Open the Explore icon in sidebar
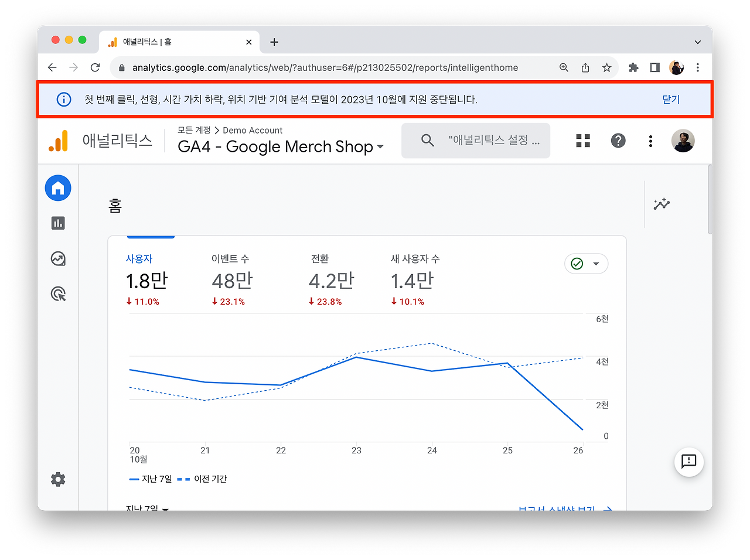Image resolution: width=750 pixels, height=560 pixels. (58, 258)
